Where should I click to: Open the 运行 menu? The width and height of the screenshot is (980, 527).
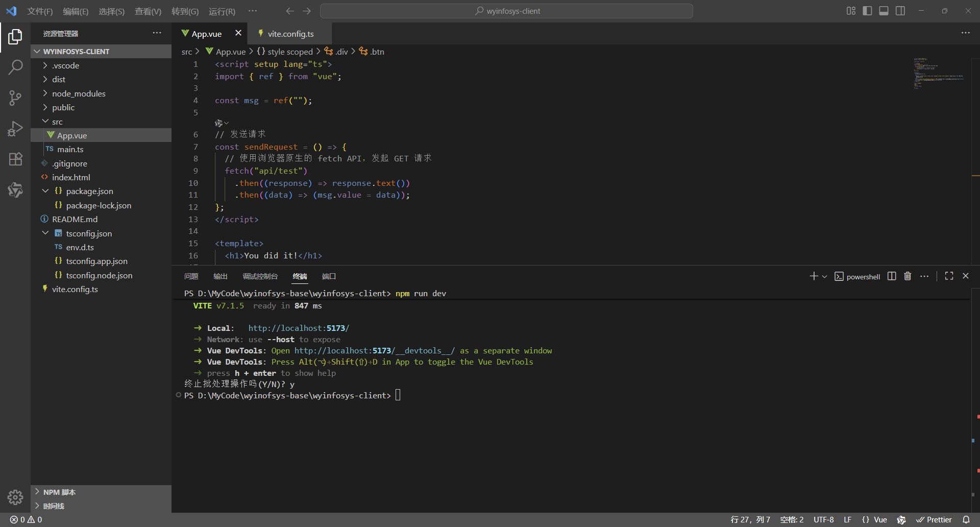coord(222,11)
